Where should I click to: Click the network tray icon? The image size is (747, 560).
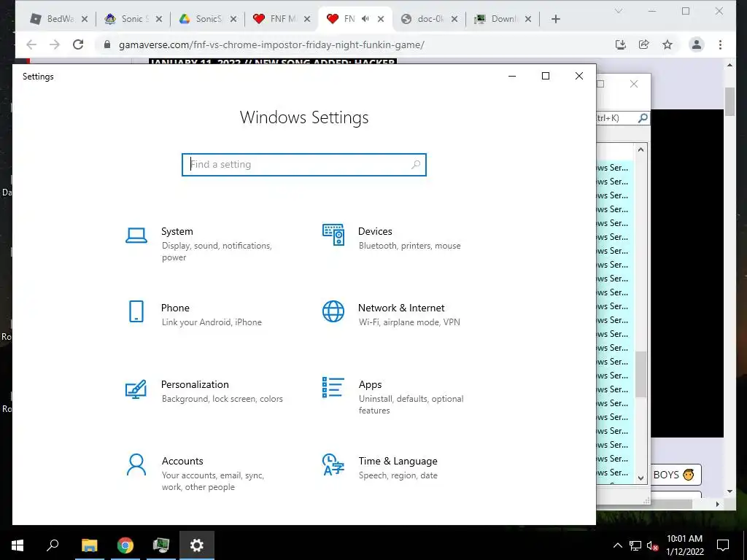(x=635, y=545)
